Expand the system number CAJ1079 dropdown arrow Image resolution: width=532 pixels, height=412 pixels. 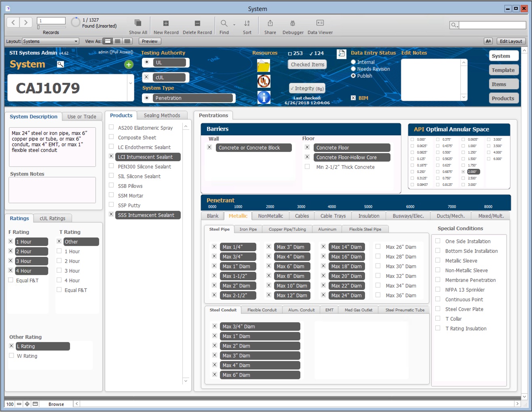tap(131, 84)
